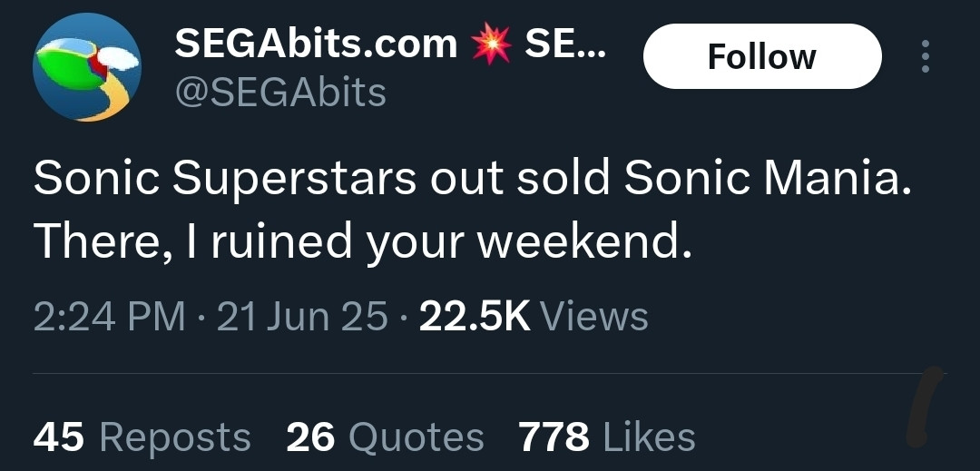Select the "There, I ruined your weekend" line
The width and height of the screenshot is (980, 471).
363,243
